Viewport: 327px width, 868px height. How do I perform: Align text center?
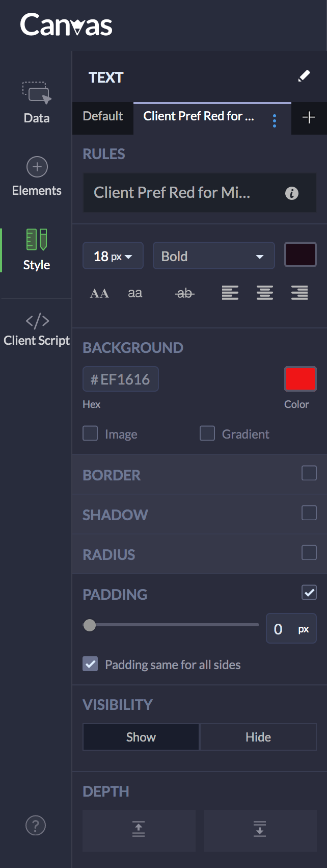(x=265, y=293)
